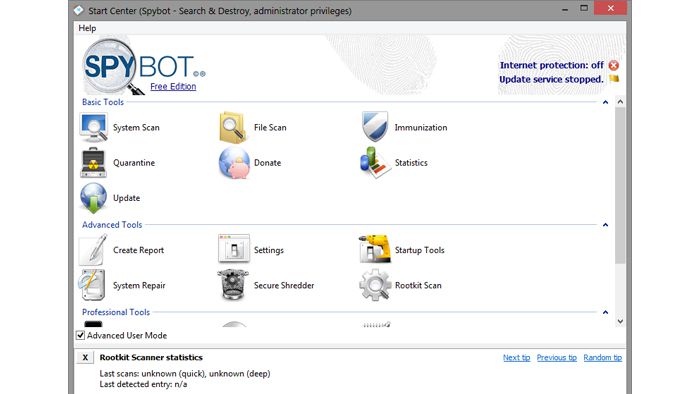Click the Donate piggy bank icon
The height and width of the screenshot is (394, 700).
234,163
